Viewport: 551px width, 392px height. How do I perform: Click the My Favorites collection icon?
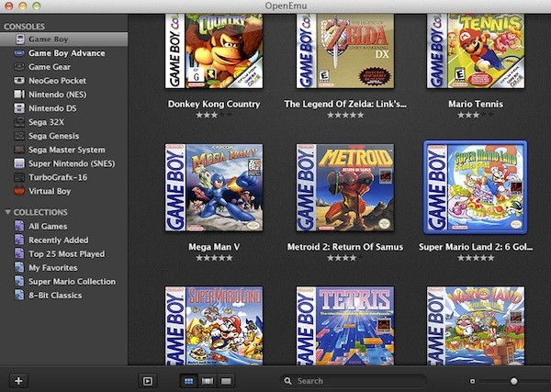coord(19,268)
